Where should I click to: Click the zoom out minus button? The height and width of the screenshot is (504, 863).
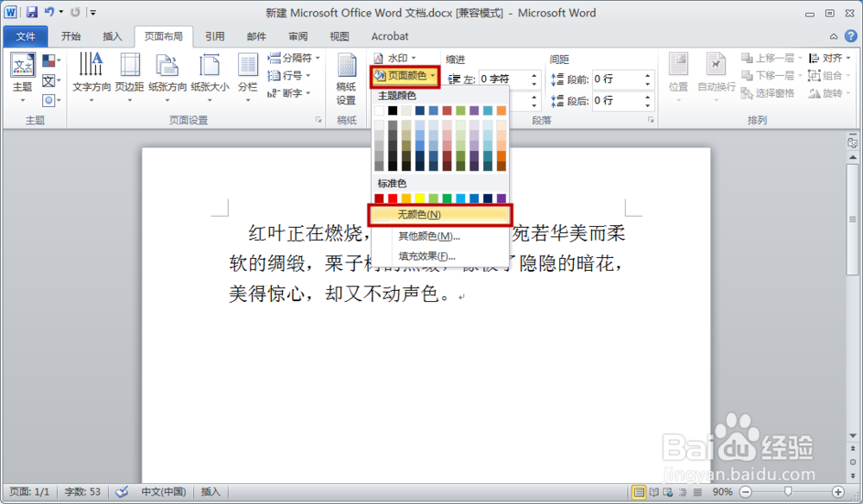[x=746, y=492]
